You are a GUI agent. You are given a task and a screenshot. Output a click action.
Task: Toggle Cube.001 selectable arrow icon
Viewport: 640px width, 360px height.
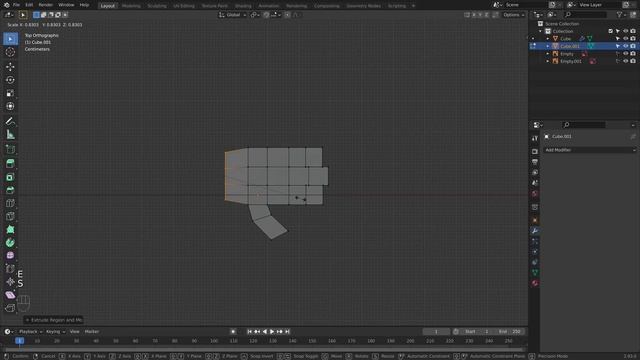point(618,46)
